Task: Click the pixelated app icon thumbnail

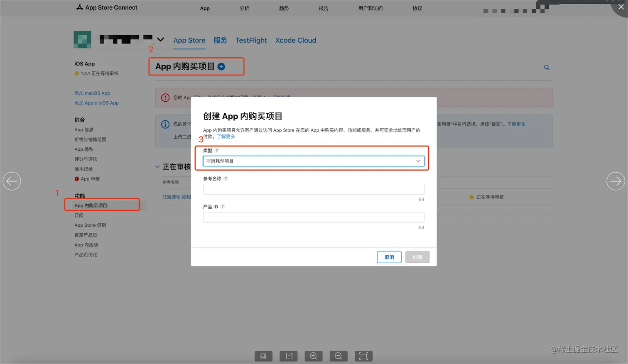Action: 82,39
